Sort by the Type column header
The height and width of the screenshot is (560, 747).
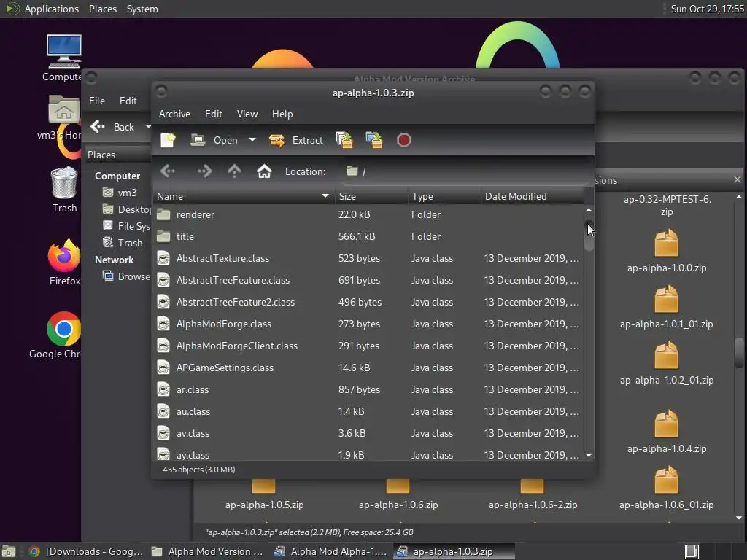coord(444,196)
